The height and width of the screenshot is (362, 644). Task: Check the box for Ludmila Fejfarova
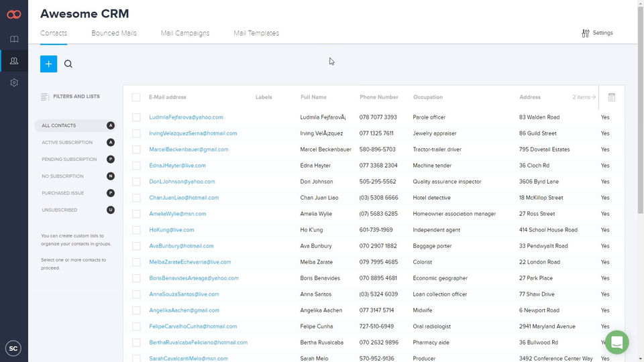pos(136,117)
